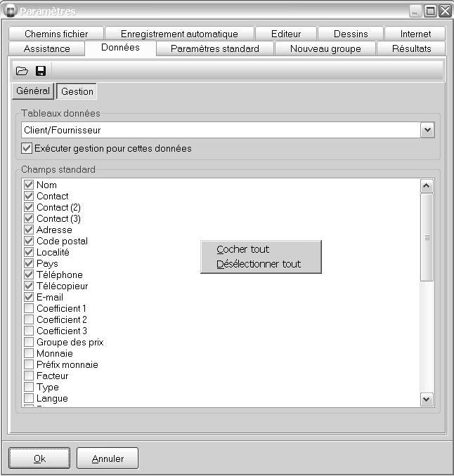Switch to Paramètres standard tab

pos(215,48)
